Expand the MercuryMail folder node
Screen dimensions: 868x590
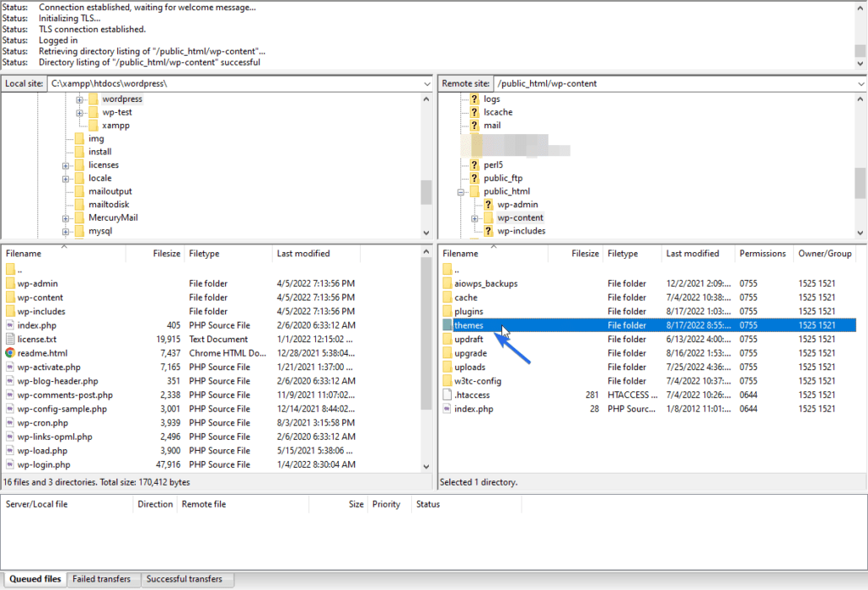point(66,218)
